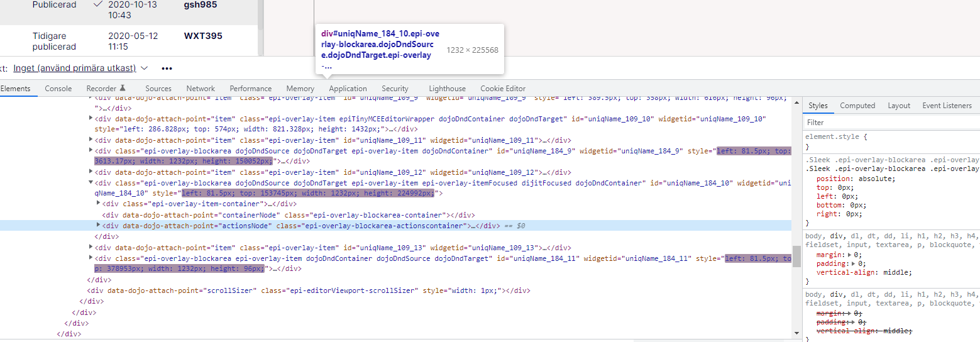Expand the epi-overlay-item-container div

point(98,203)
